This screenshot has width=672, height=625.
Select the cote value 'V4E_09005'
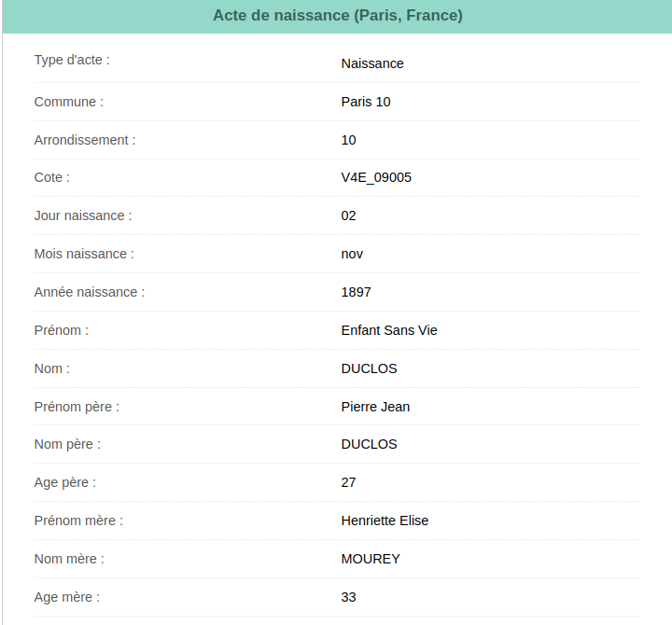pos(376,177)
